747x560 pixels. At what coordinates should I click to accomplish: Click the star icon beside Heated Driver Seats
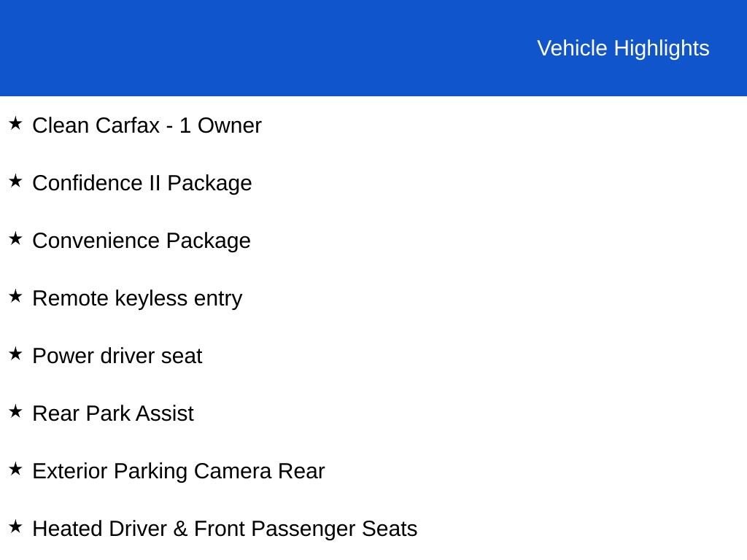point(15,526)
